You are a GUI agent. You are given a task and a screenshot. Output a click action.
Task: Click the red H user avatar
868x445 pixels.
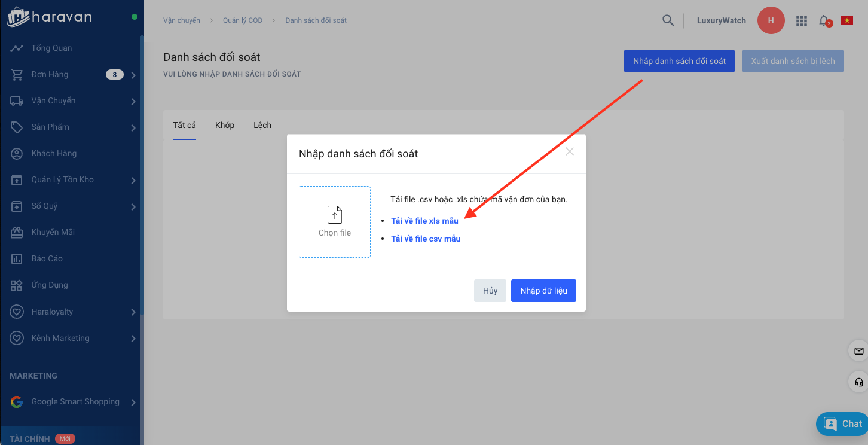pos(771,20)
